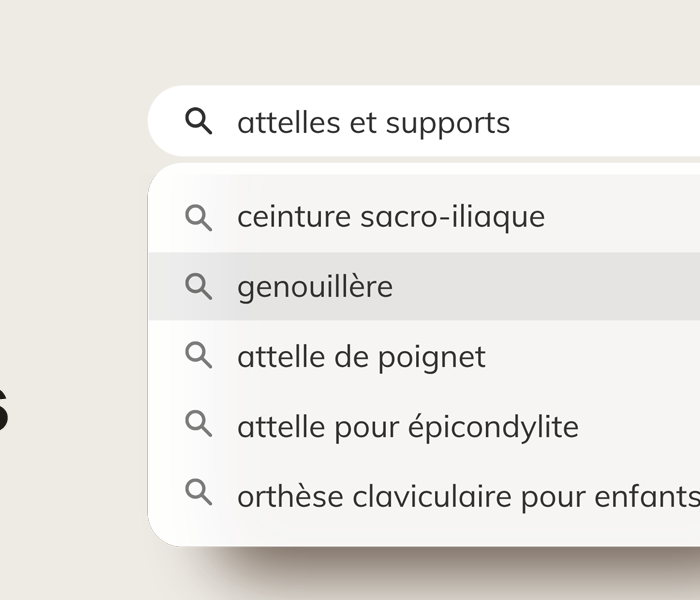The height and width of the screenshot is (600, 700).
Task: Click magnifier icon beside attelle de poignet
Action: (199, 355)
